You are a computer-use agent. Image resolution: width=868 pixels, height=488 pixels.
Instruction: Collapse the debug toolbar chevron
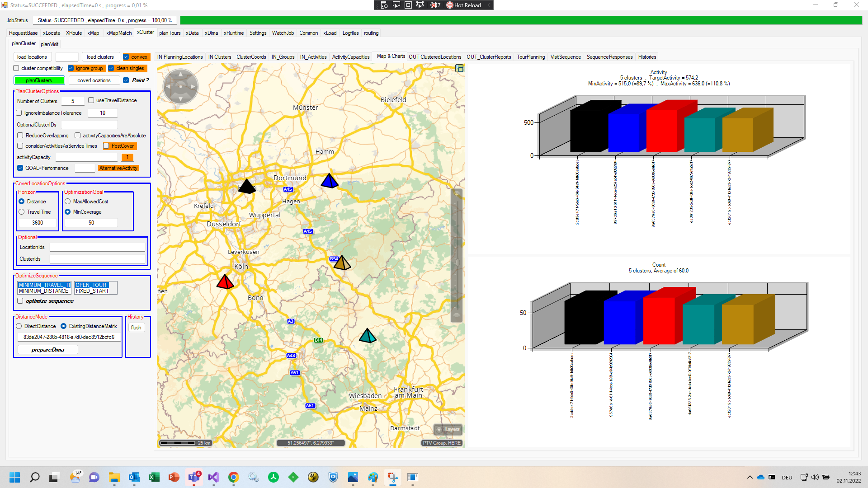point(489,5)
